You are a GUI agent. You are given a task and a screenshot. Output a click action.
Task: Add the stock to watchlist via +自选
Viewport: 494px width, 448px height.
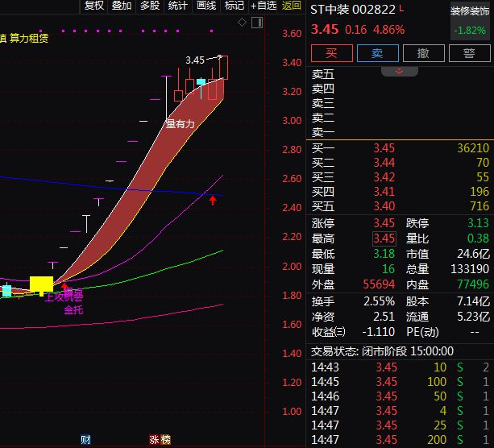pos(264,6)
